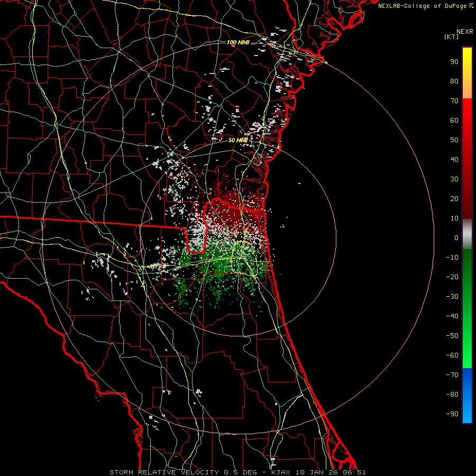The width and height of the screenshot is (476, 476).
Task: Click the -90 knot scale value
Action: (452, 414)
